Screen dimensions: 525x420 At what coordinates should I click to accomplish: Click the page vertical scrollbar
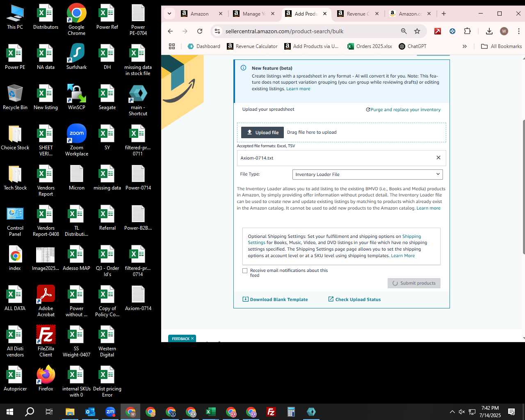[x=523, y=187]
